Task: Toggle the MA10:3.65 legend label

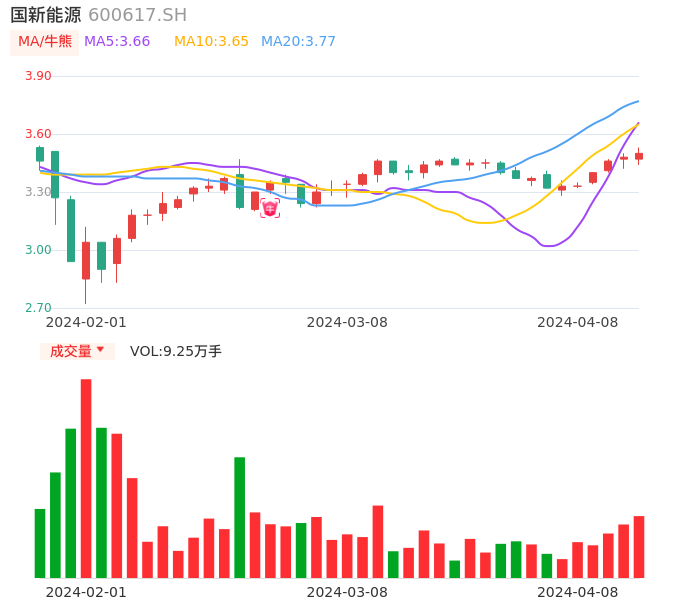Action: (211, 42)
